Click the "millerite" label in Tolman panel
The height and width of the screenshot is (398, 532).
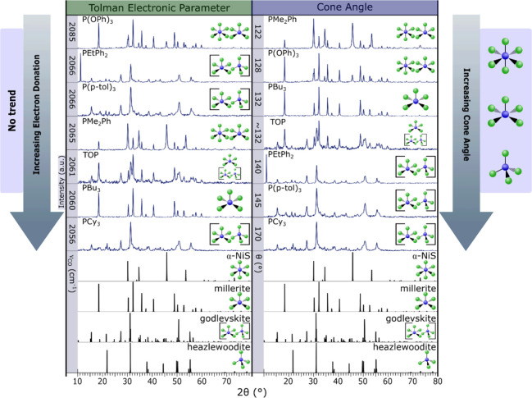point(232,288)
